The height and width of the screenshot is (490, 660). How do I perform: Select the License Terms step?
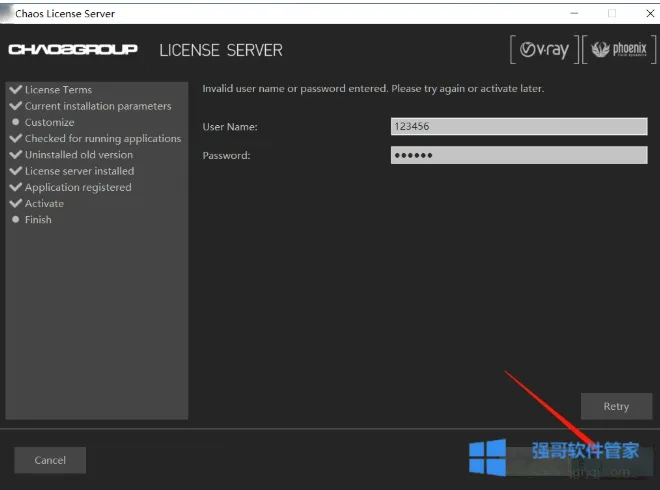58,90
